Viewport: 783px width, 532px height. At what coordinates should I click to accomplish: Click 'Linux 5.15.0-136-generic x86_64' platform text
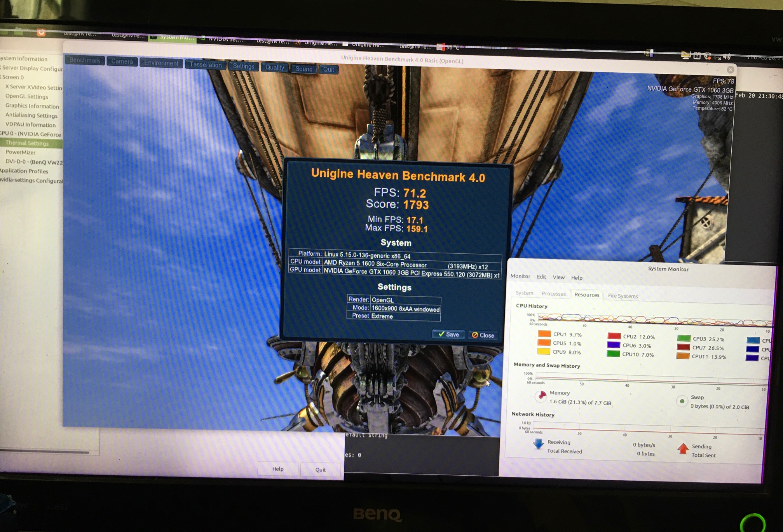[367, 255]
